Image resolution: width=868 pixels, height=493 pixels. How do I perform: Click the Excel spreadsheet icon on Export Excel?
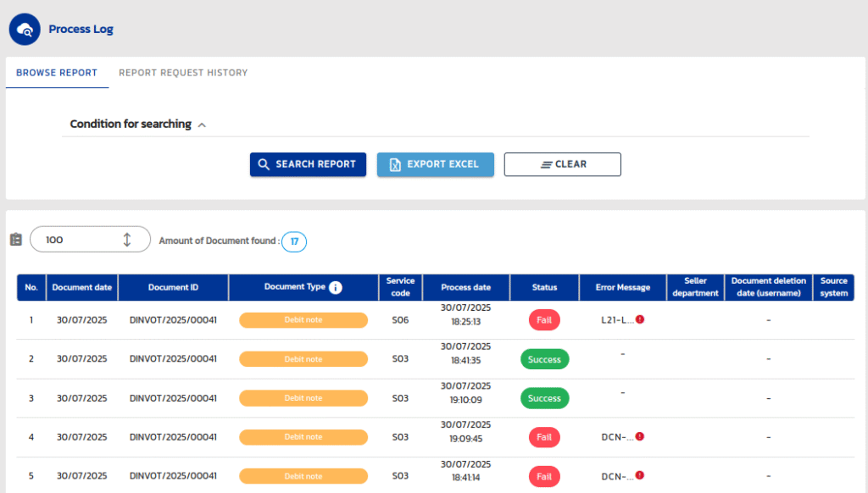tap(396, 164)
